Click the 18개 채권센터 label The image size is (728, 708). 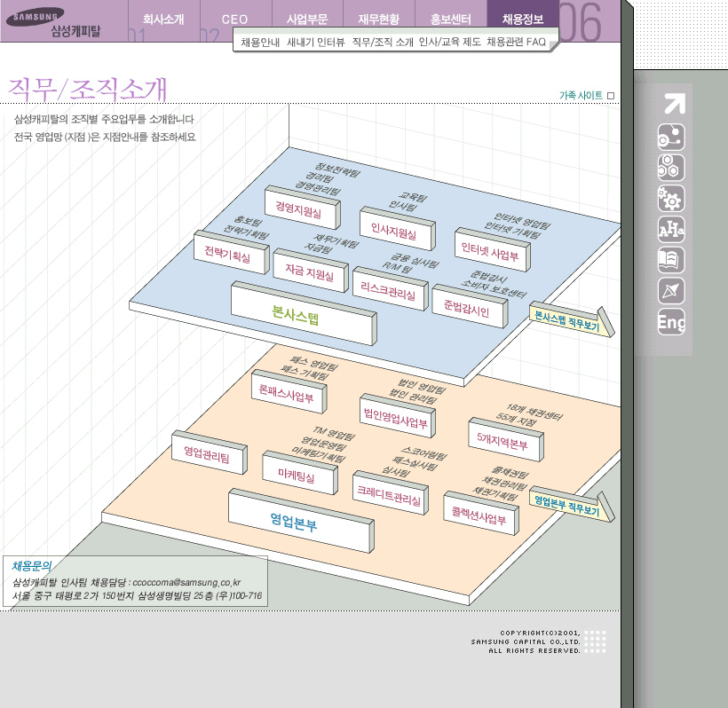point(534,412)
